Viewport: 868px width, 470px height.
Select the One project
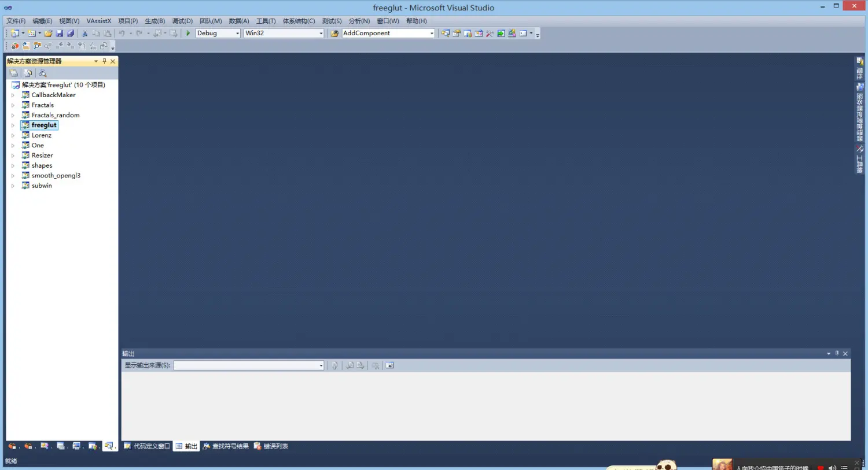38,145
